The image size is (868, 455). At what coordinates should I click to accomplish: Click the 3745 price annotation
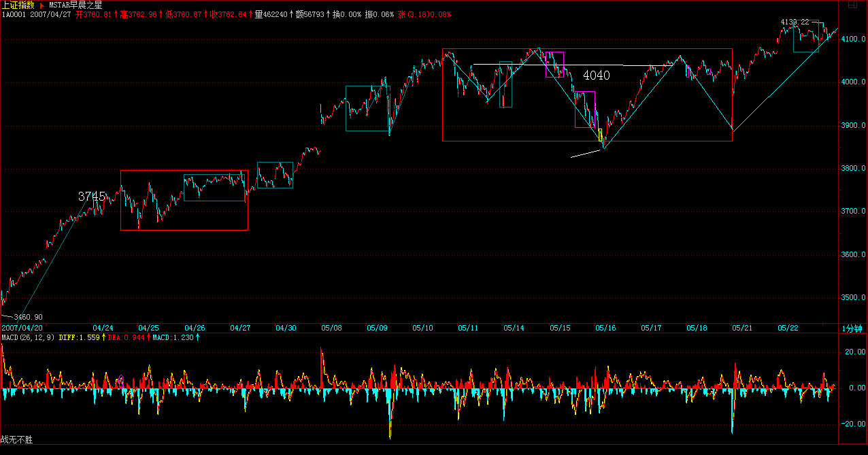tap(92, 197)
